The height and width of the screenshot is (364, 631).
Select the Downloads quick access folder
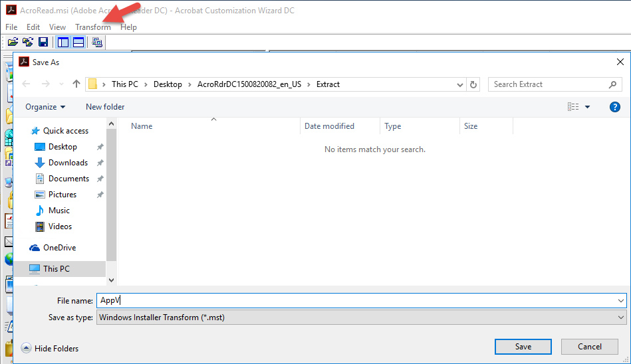point(68,163)
